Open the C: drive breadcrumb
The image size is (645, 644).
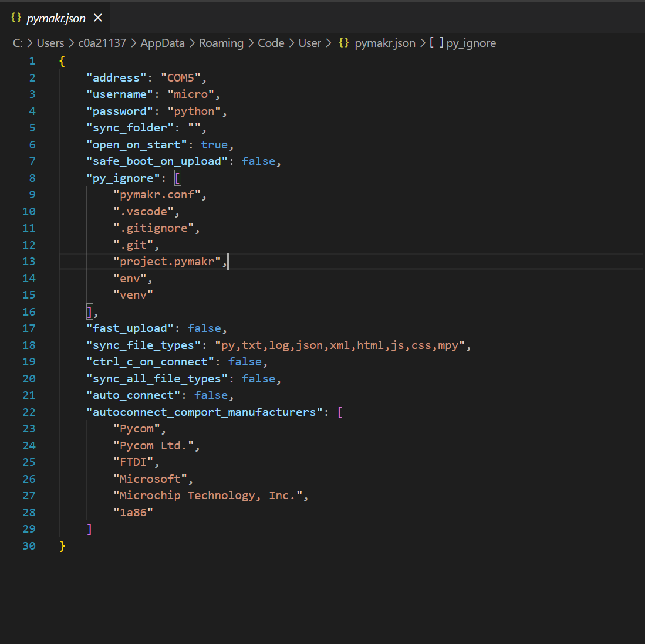(18, 43)
